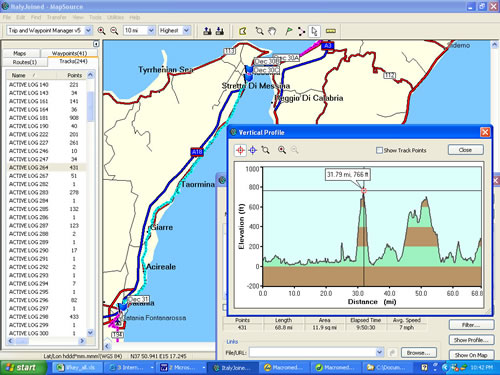
Task: Select the arrow Selection tool
Action: click(314, 31)
